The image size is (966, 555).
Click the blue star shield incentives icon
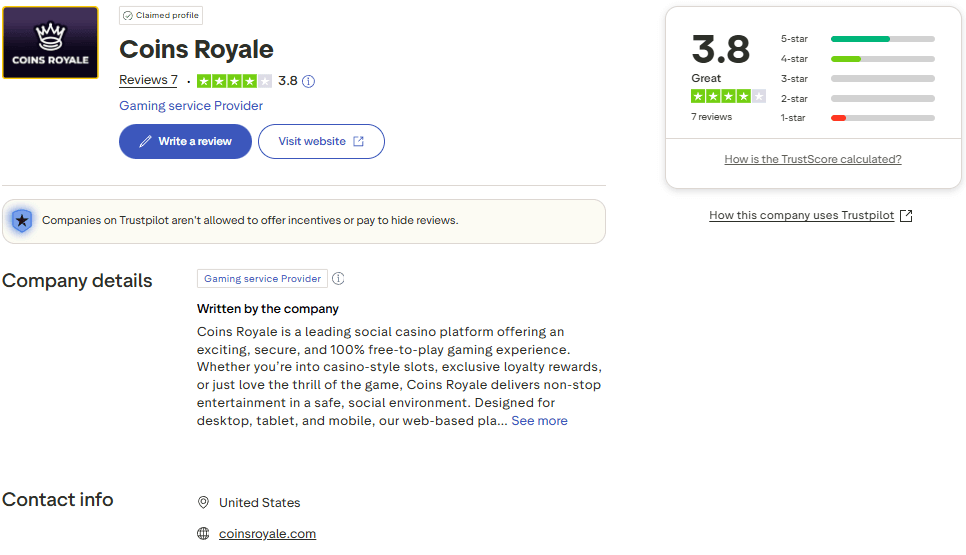(21, 221)
